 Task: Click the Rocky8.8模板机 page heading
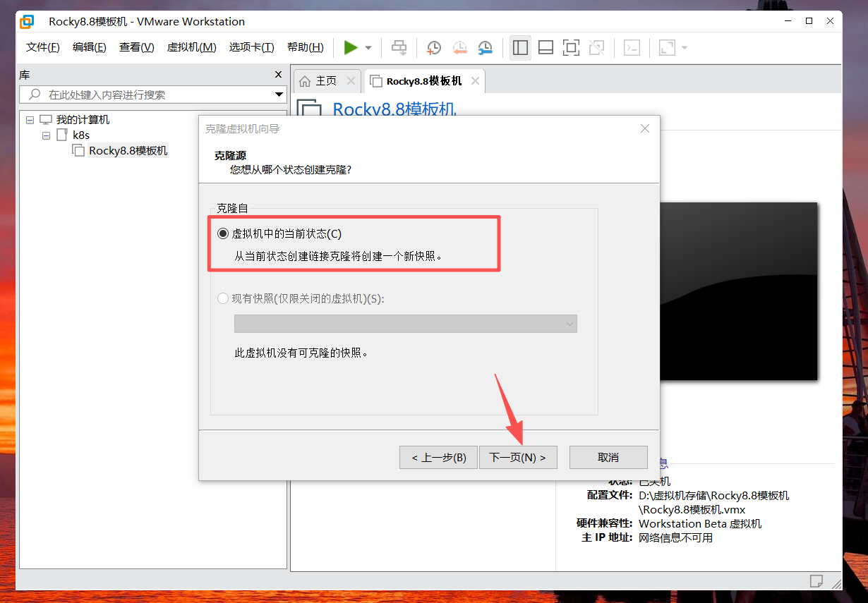tap(394, 109)
